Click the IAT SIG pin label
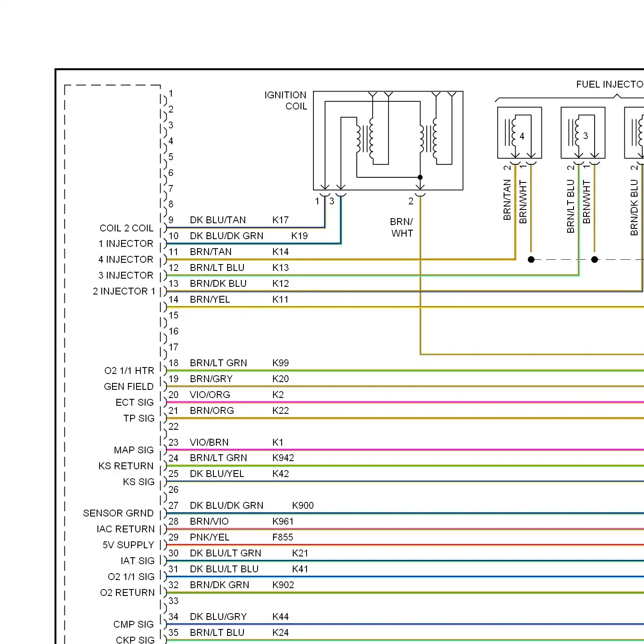Viewport: 644px width, 644px height. click(137, 561)
